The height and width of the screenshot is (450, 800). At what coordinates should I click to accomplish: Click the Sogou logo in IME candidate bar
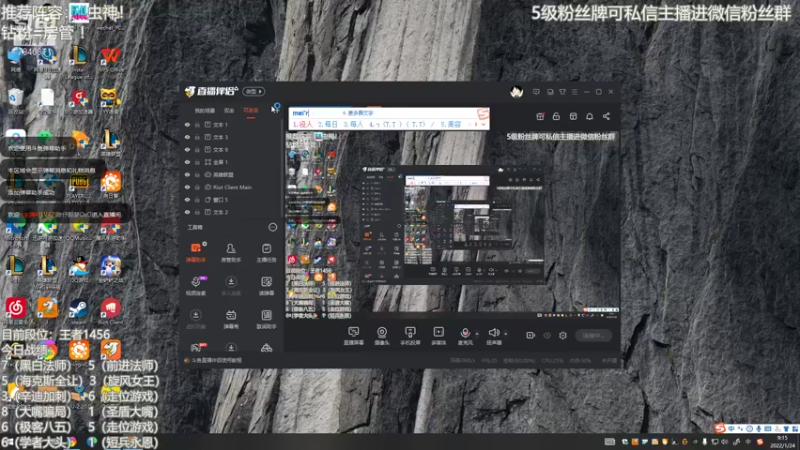483,113
